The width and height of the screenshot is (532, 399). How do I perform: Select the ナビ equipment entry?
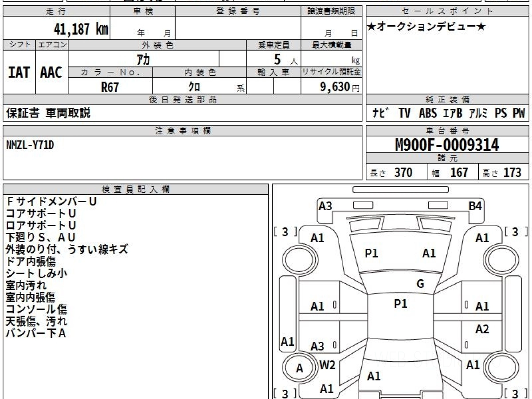[380, 113]
